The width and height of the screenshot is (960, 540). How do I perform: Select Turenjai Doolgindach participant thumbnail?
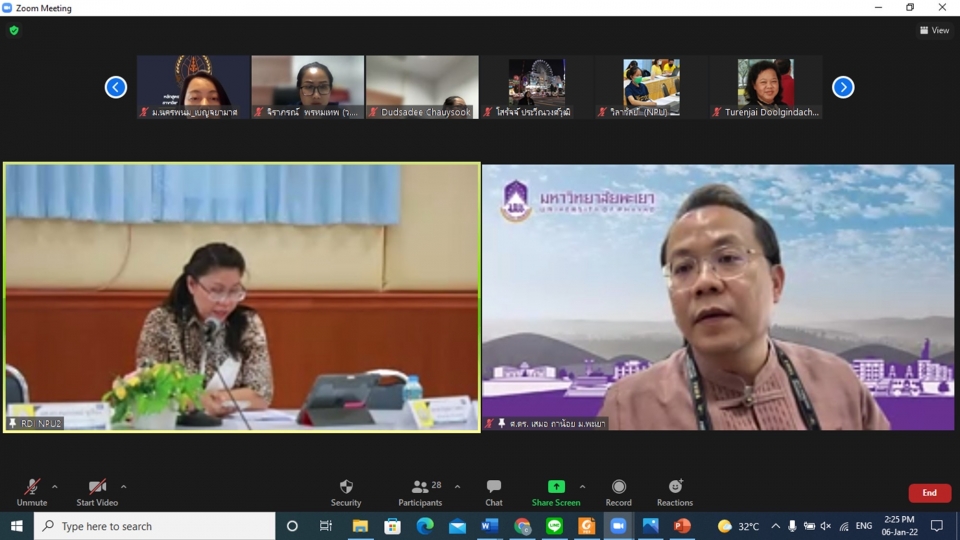pyautogui.click(x=765, y=87)
